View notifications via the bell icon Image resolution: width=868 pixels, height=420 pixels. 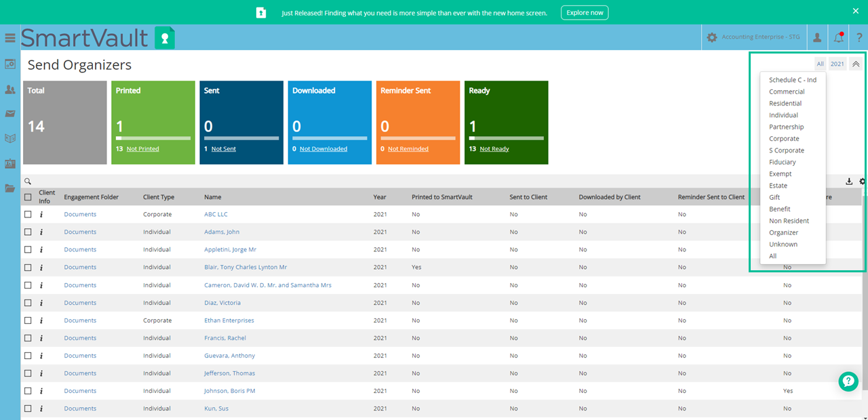(x=839, y=37)
